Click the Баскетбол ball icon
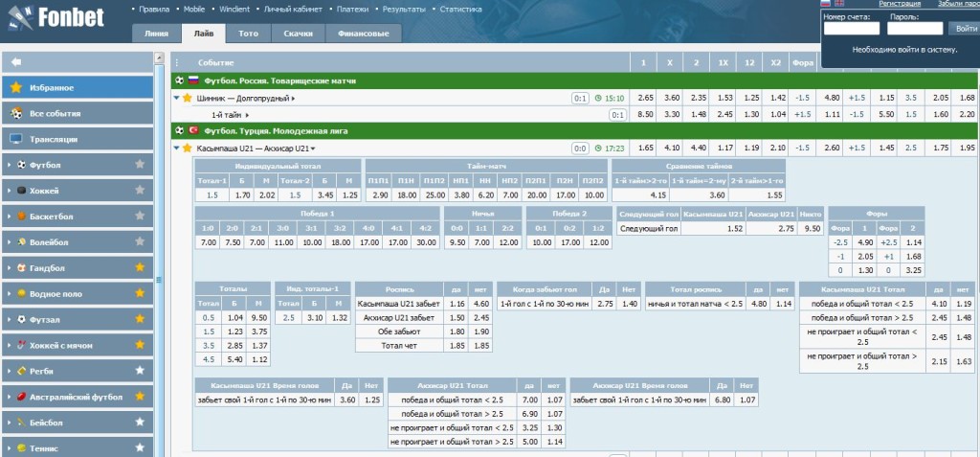 point(22,217)
